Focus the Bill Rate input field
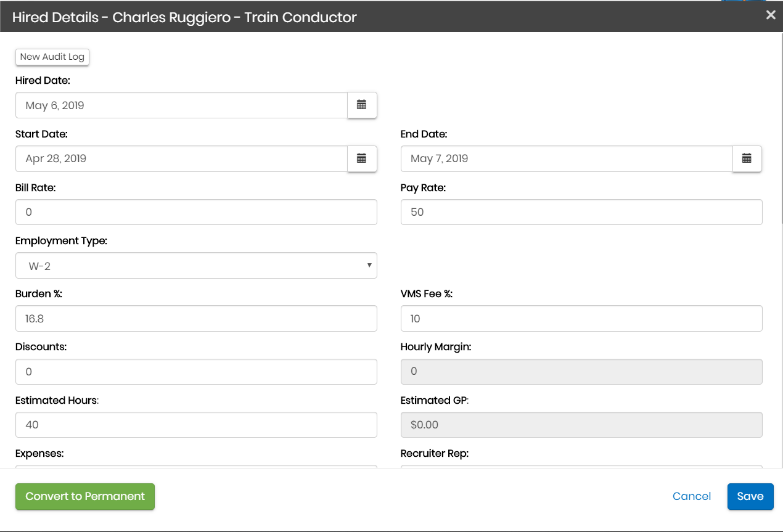This screenshot has height=532, width=783. click(196, 212)
